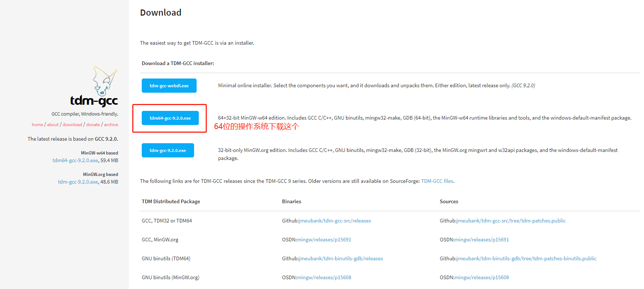
Task: Click 'The latest release is based on GCC 9.2.0.' text
Action: point(73,139)
